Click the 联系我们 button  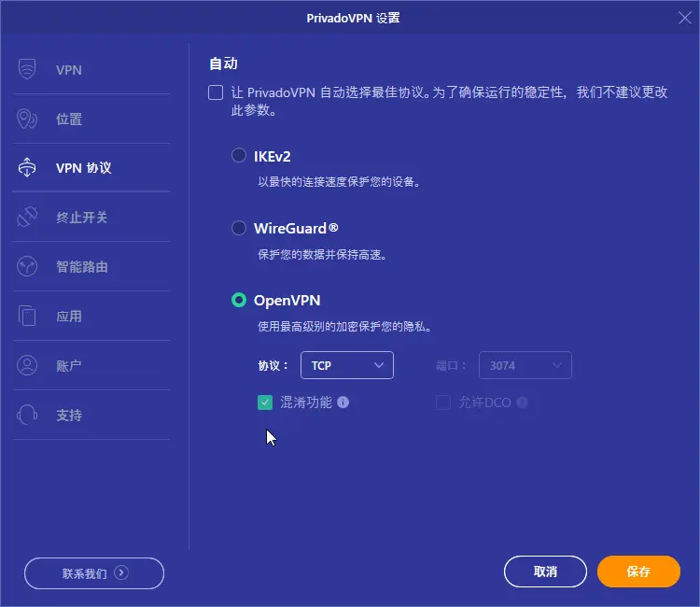coord(94,573)
